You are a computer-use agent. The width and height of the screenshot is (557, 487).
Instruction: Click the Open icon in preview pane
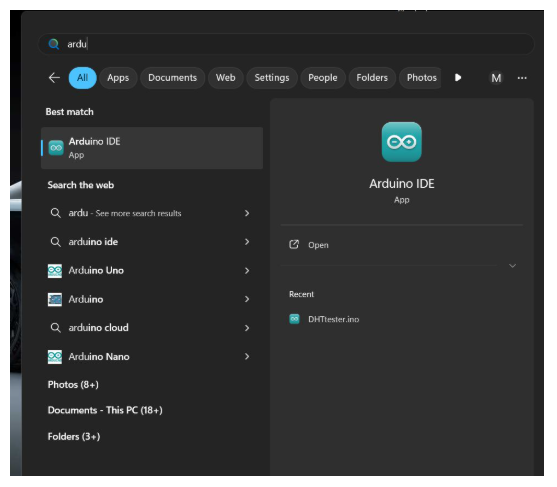click(294, 244)
